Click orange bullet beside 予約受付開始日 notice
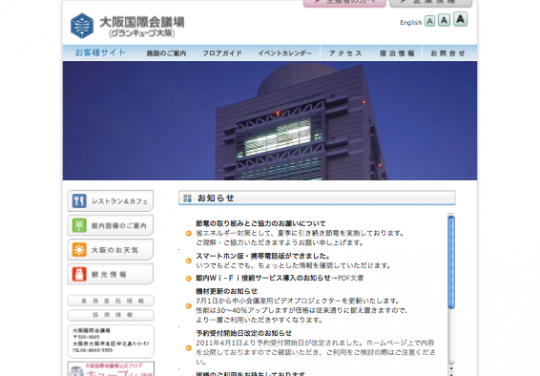The height and width of the screenshot is (376, 540). click(x=188, y=348)
